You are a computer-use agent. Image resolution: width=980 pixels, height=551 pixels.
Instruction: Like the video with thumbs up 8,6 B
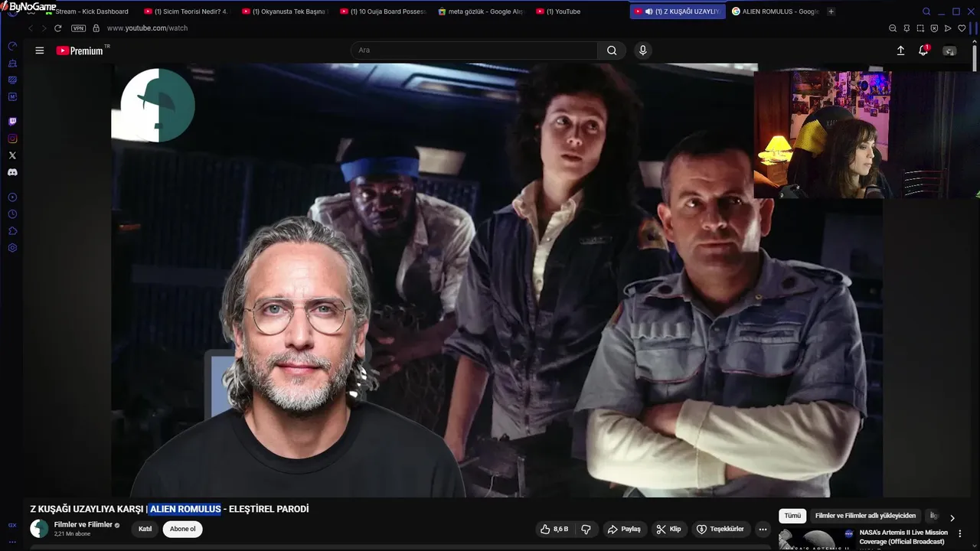click(x=554, y=529)
